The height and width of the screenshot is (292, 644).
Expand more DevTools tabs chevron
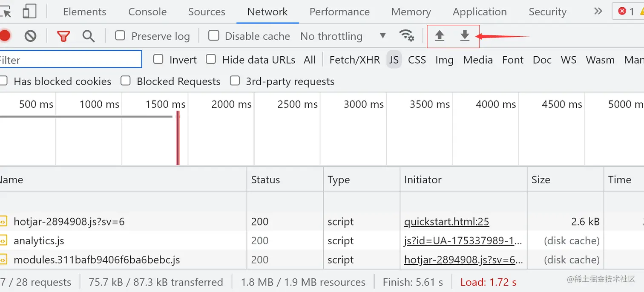point(598,12)
